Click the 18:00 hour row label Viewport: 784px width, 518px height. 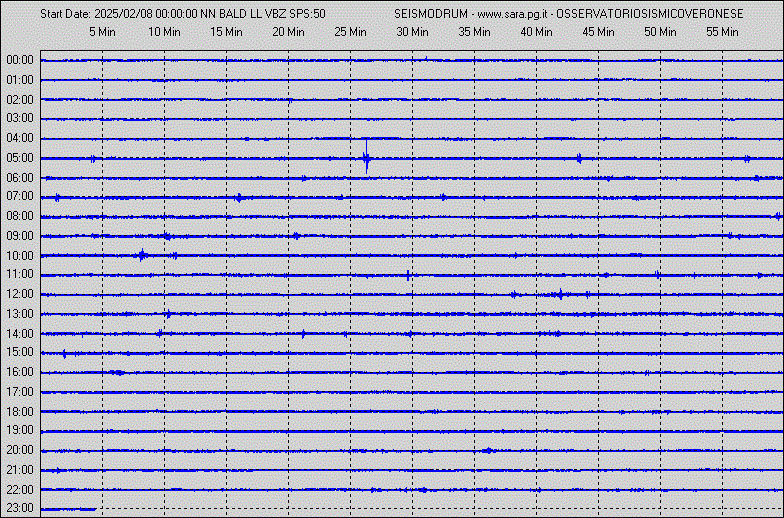tap(20, 412)
